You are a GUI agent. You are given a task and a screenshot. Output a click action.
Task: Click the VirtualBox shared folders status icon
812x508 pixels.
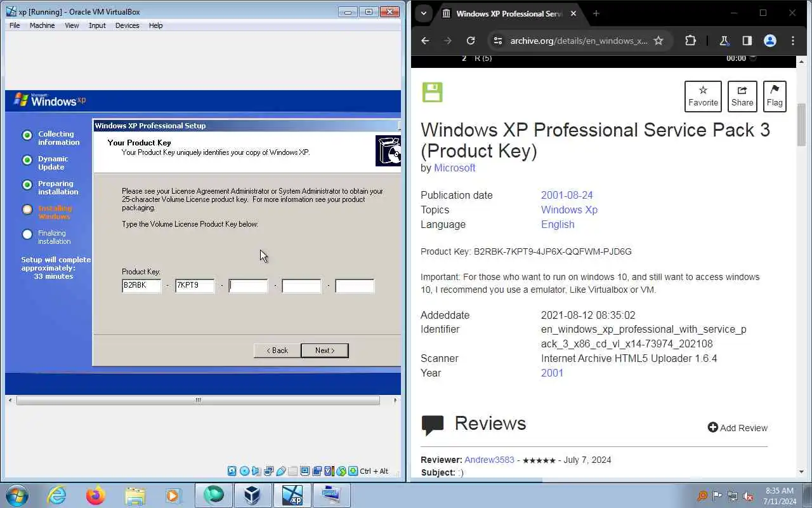point(292,471)
